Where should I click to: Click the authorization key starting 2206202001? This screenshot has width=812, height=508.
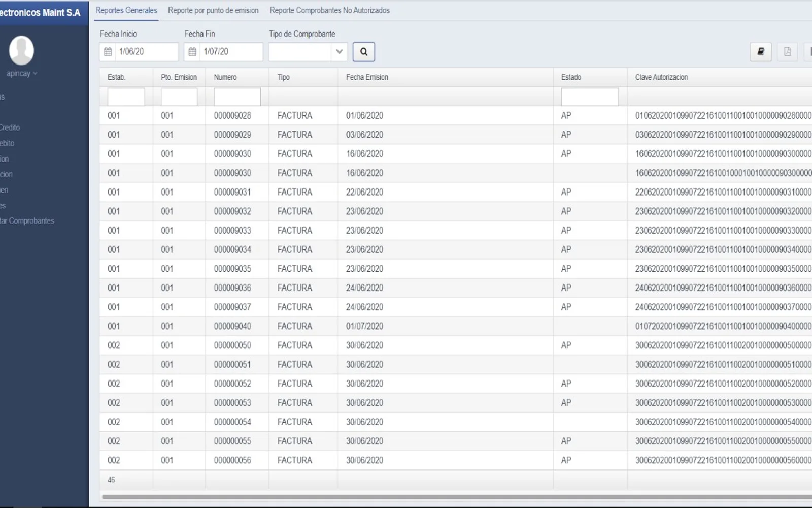tap(723, 192)
